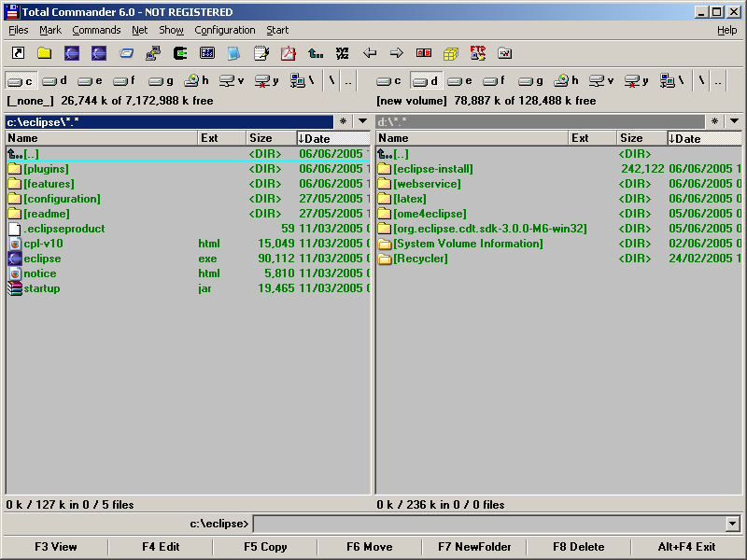The height and width of the screenshot is (560, 747).
Task: Click the F3 View button
Action: point(56,547)
